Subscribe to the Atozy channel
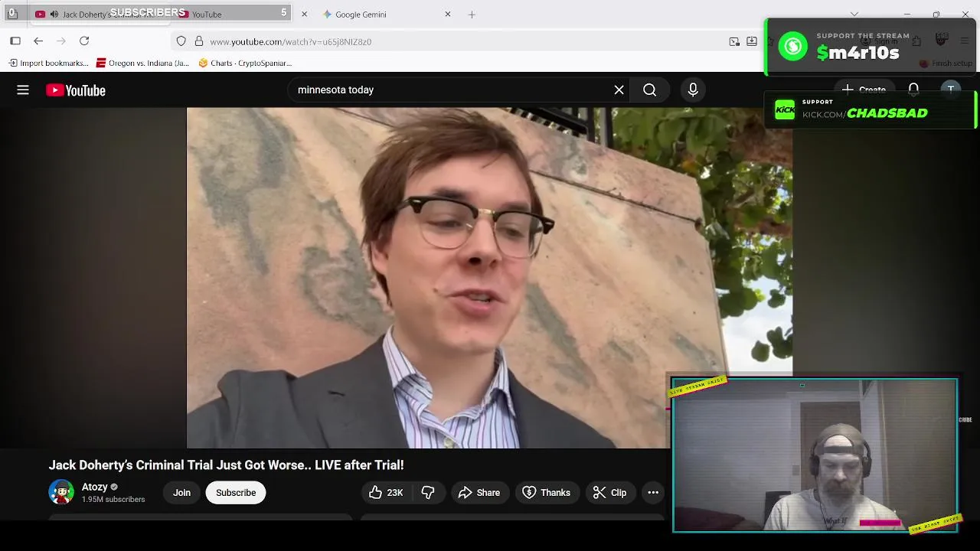The image size is (980, 551). click(236, 493)
